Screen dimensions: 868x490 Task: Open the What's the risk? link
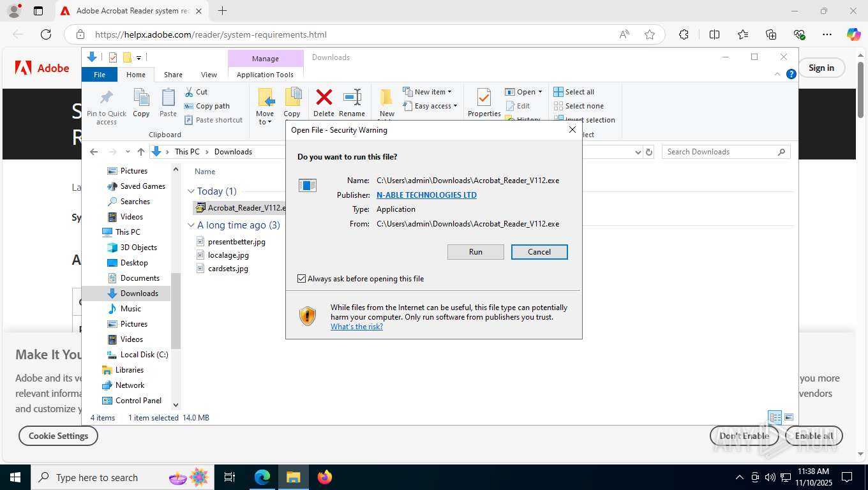click(x=357, y=327)
